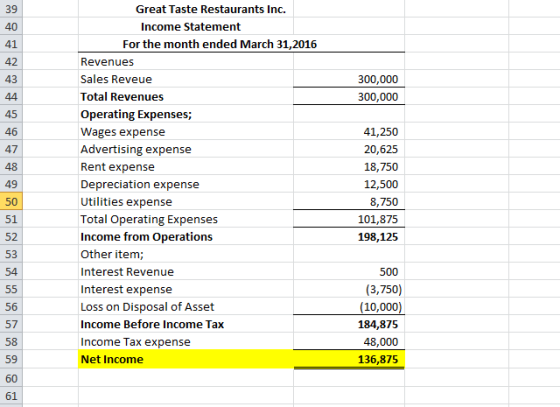Select the 'Interest Revenue' label cell
Image resolution: width=560 pixels, height=407 pixels.
(x=186, y=271)
